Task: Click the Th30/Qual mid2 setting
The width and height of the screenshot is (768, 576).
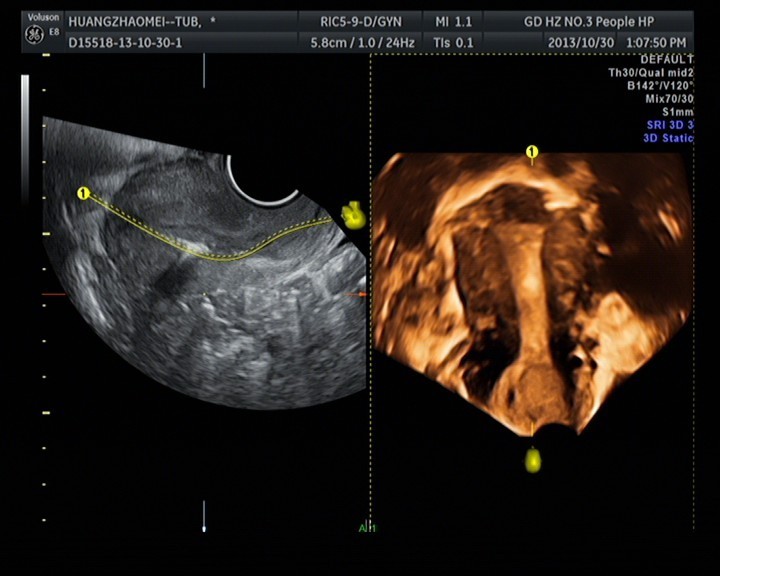Action: 651,73
